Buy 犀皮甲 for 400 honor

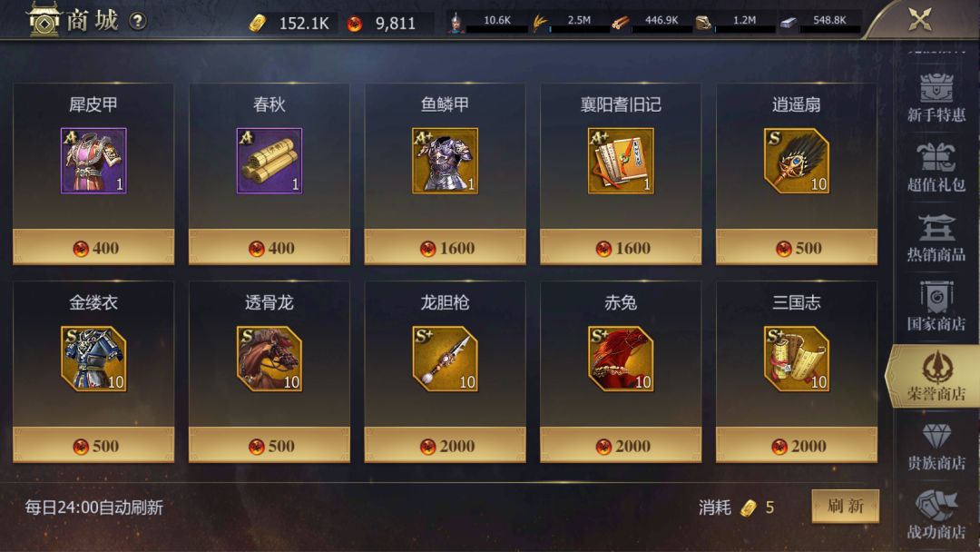point(93,248)
